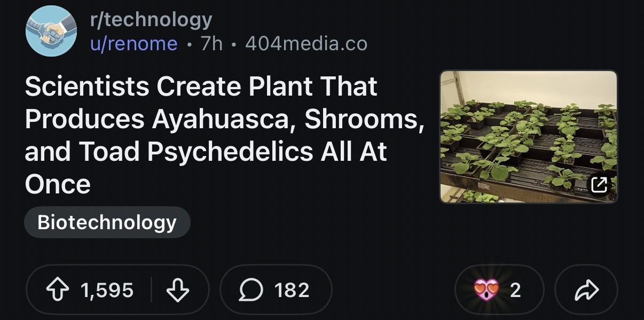Open the r/technology subreddit link
The image size is (644, 320).
click(151, 20)
